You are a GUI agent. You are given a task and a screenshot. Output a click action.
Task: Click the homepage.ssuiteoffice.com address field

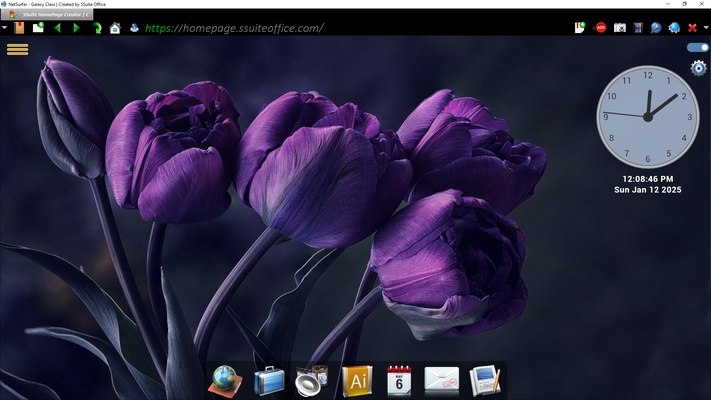(234, 28)
